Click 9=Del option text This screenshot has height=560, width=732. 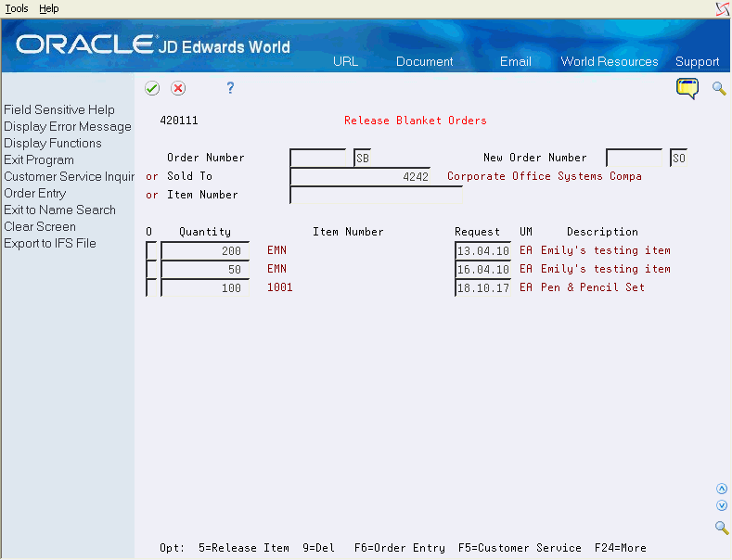pos(318,548)
